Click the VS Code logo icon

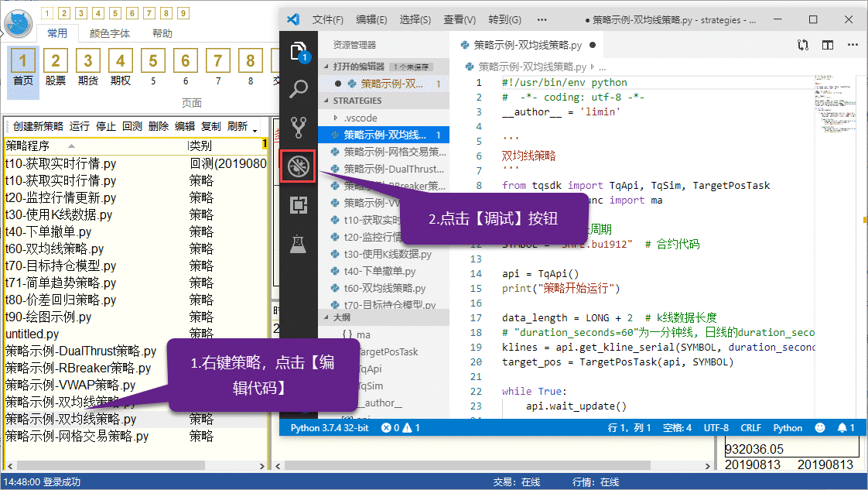pos(293,19)
